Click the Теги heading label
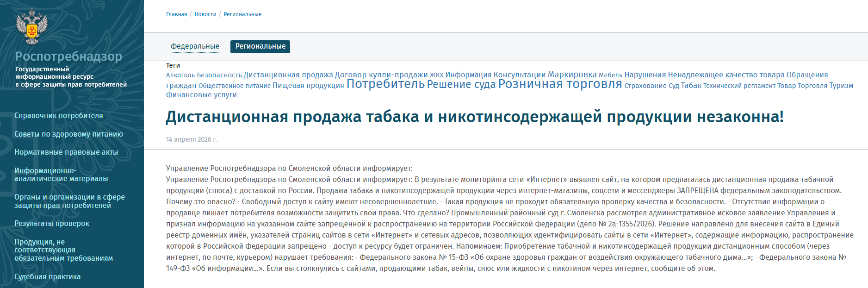 173,65
